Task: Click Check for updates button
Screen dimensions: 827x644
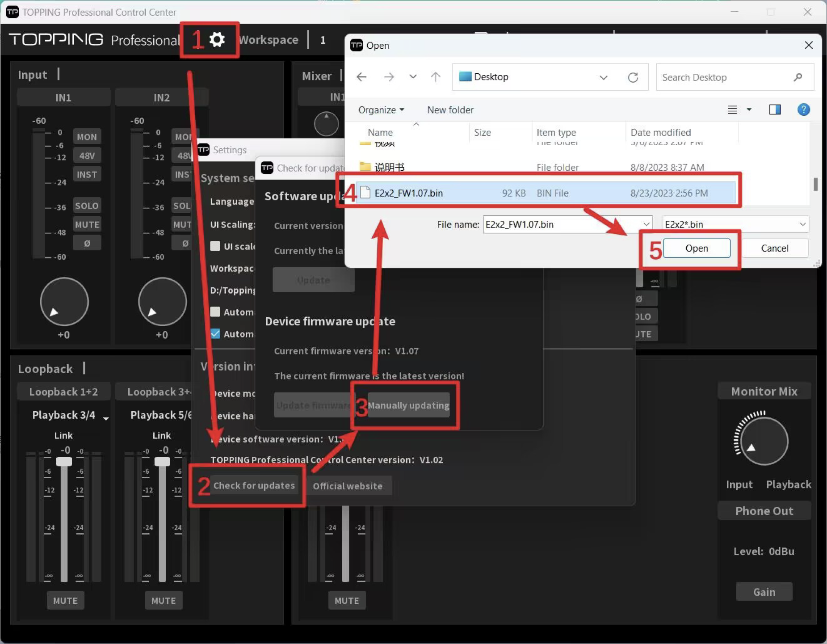Action: [x=254, y=486]
